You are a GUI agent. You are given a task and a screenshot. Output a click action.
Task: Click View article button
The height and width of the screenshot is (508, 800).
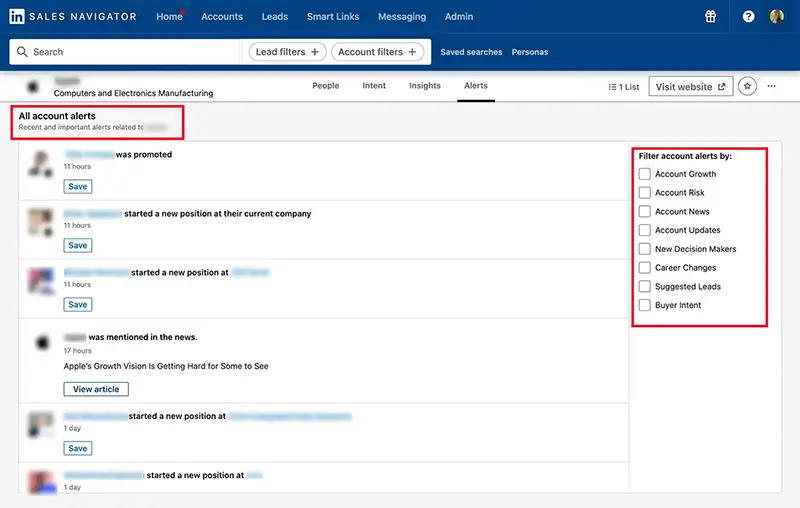tap(96, 389)
